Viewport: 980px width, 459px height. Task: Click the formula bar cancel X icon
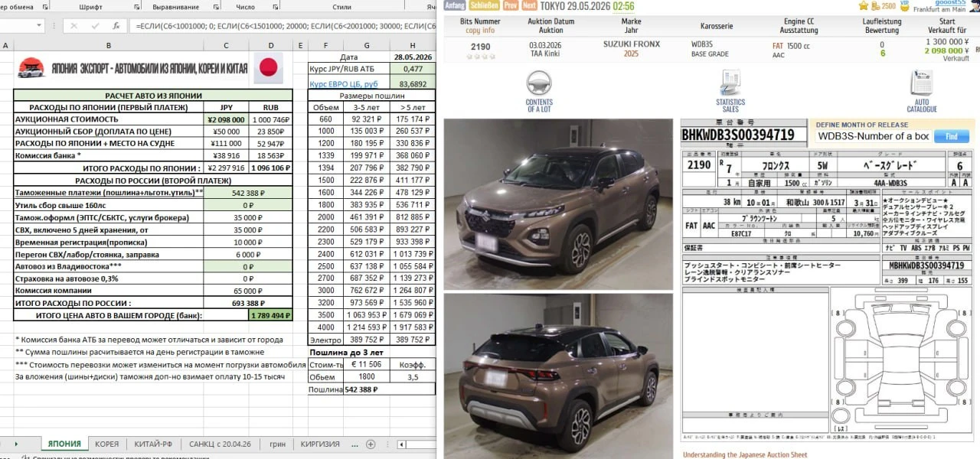tap(74, 25)
